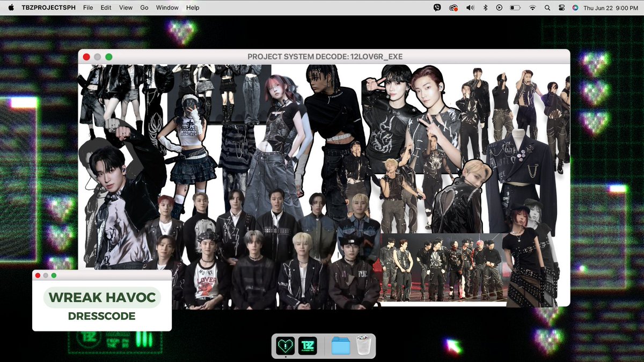Open the Go menu

(144, 8)
